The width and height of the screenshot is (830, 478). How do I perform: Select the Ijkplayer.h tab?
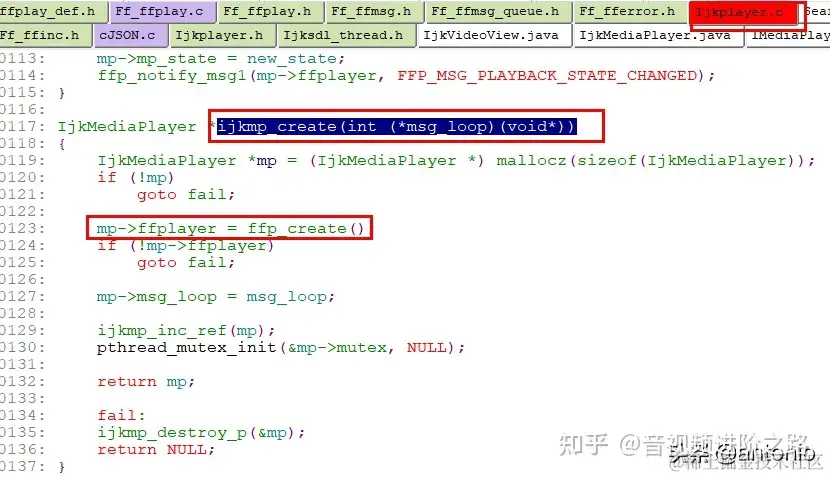(x=222, y=36)
